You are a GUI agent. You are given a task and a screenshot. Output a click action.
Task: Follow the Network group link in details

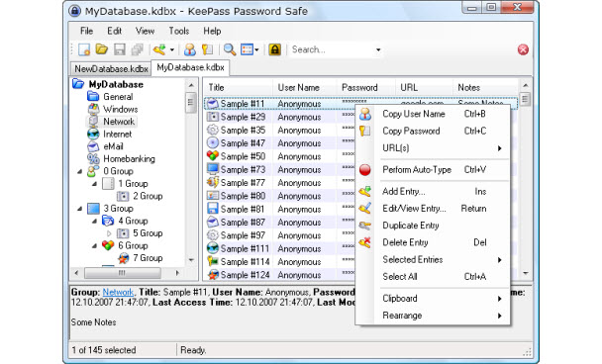[x=118, y=292]
